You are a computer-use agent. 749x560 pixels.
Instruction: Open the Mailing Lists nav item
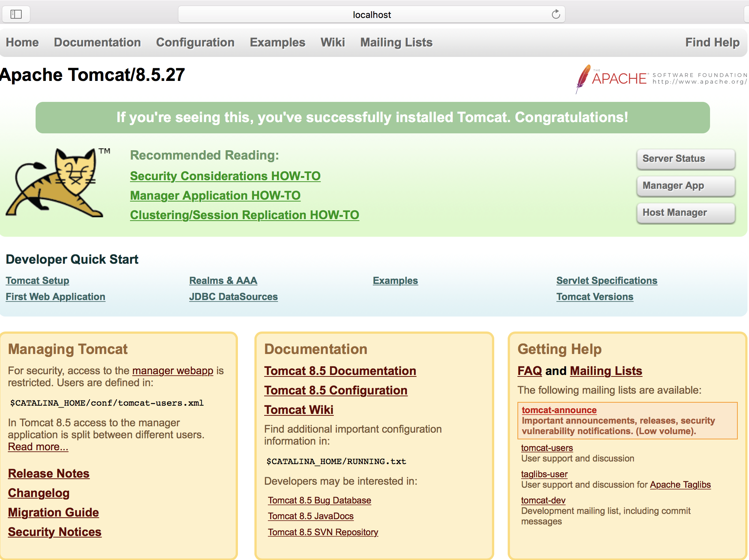coord(396,42)
